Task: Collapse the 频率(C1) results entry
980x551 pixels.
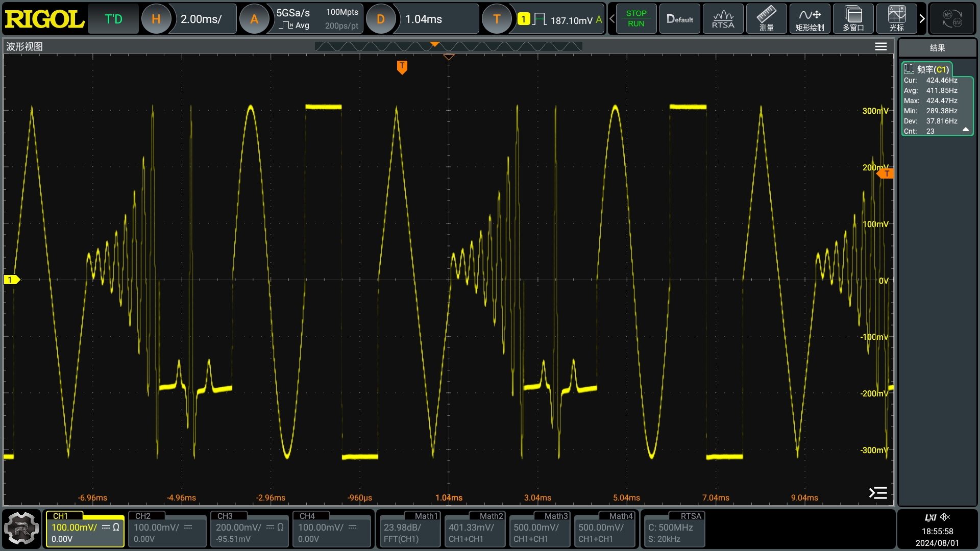Action: (966, 129)
